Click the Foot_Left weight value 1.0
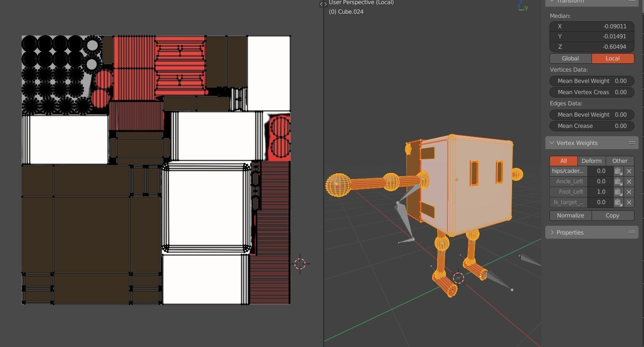 (600, 192)
